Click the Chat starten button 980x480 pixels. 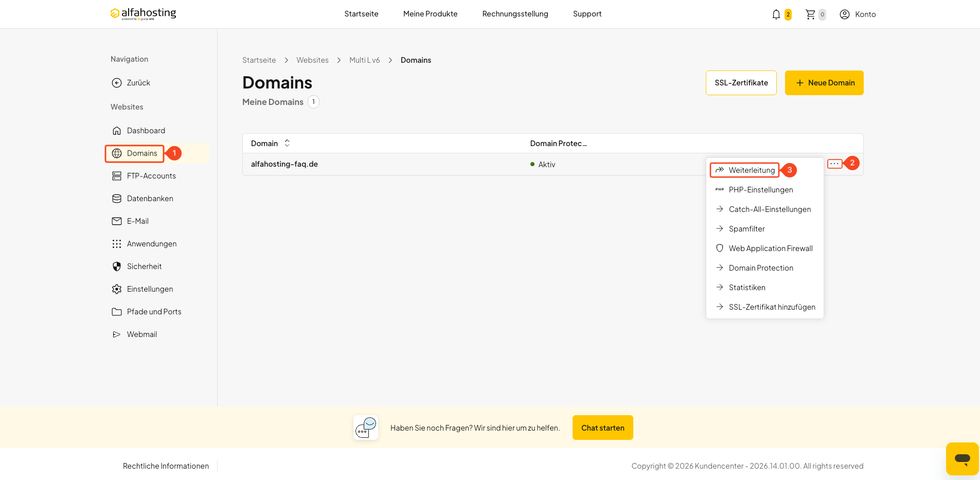[603, 428]
